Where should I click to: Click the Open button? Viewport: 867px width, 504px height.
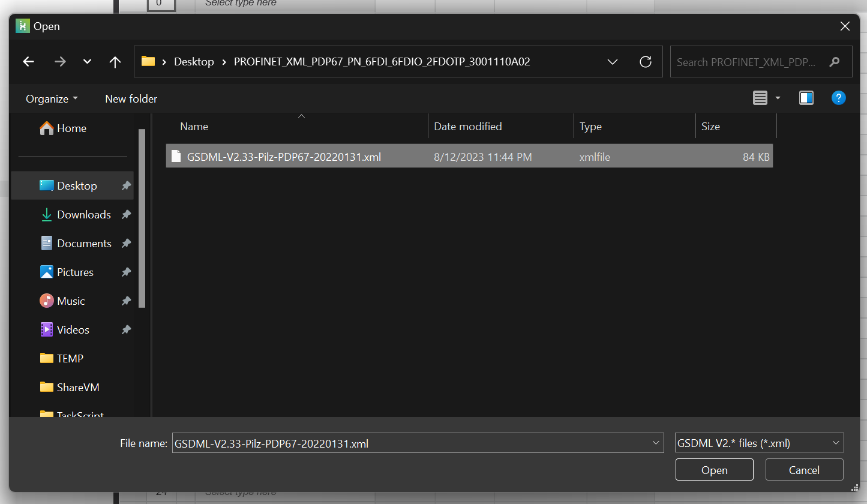(715, 470)
